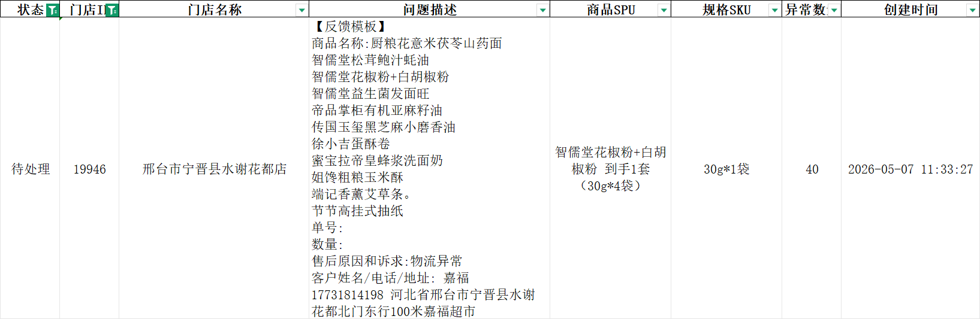Image resolution: width=980 pixels, height=319 pixels.
Task: Select the store ID cell 19946
Action: point(89,169)
